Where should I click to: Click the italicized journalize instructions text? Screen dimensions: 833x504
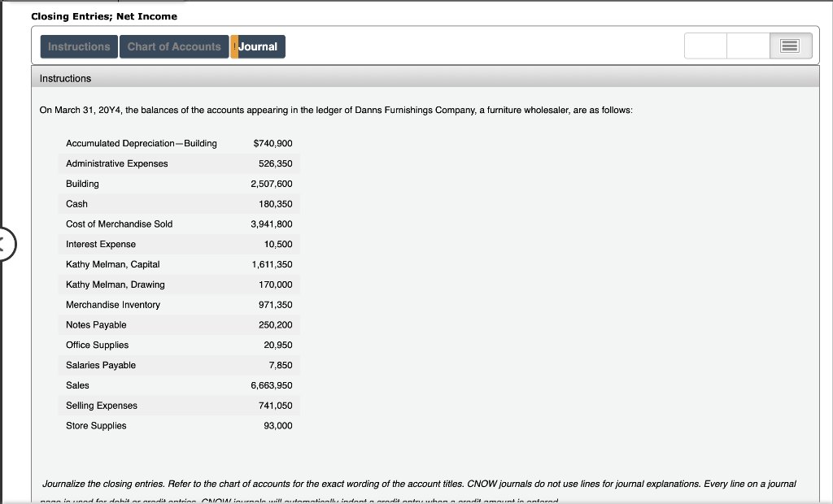[x=416, y=483]
